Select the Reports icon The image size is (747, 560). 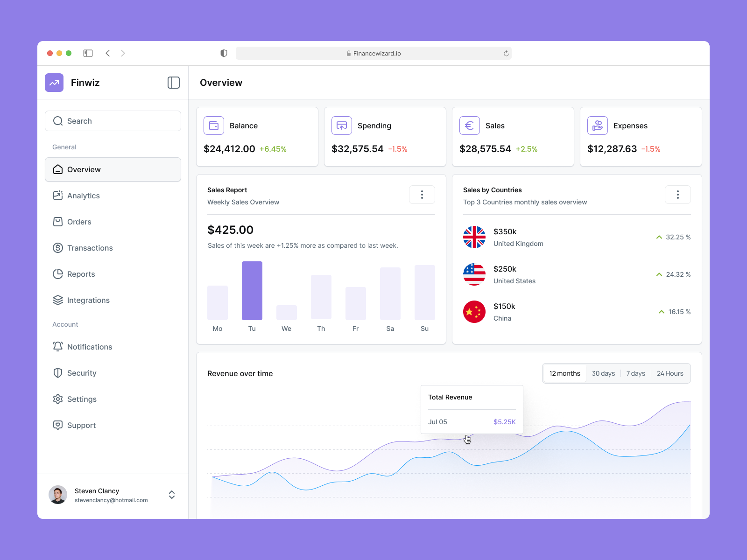57,274
